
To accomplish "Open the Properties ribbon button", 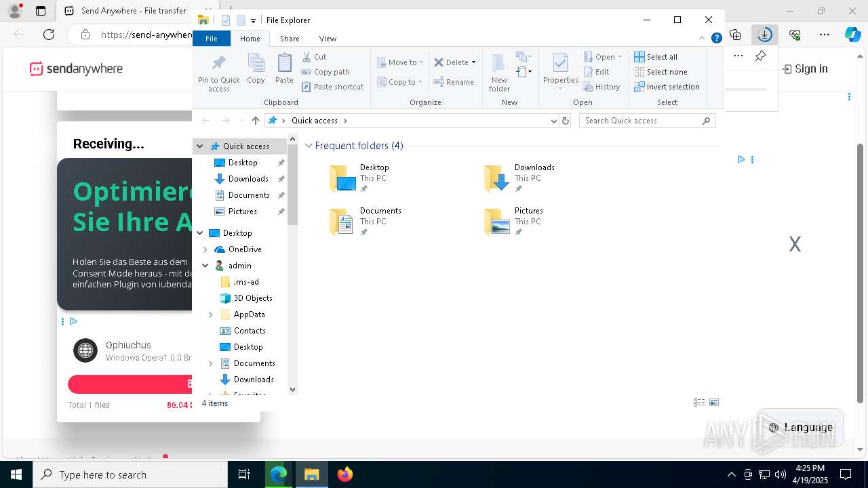I will 560,73.
